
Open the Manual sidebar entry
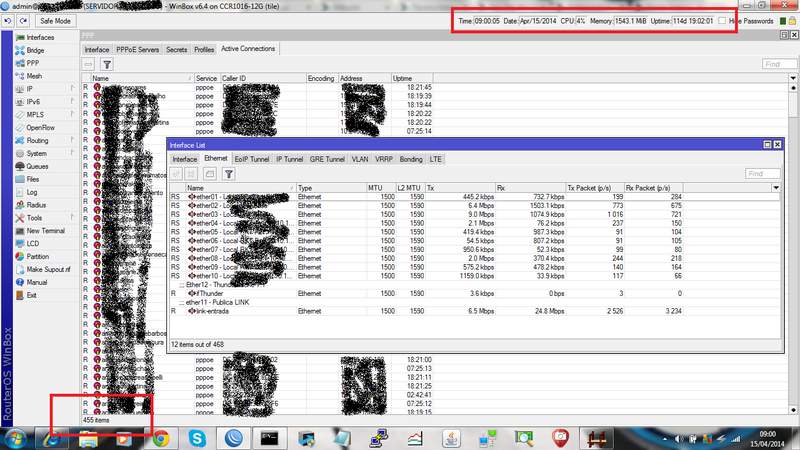tap(36, 282)
